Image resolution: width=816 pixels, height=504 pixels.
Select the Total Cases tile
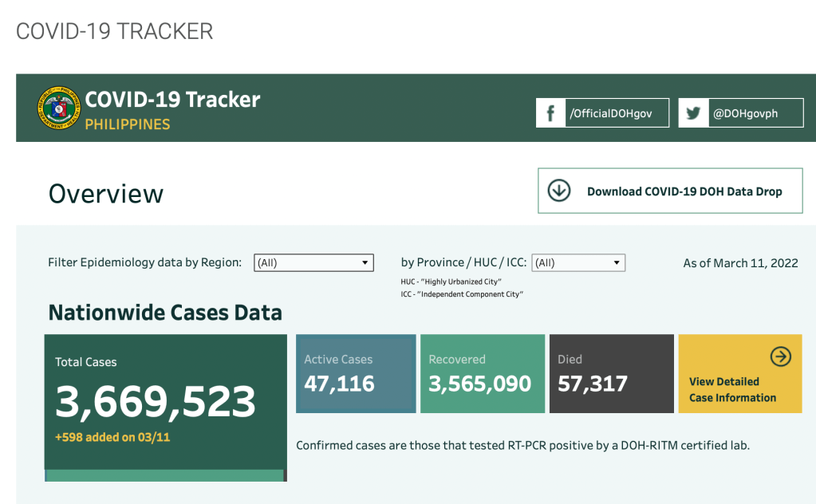[x=165, y=401]
